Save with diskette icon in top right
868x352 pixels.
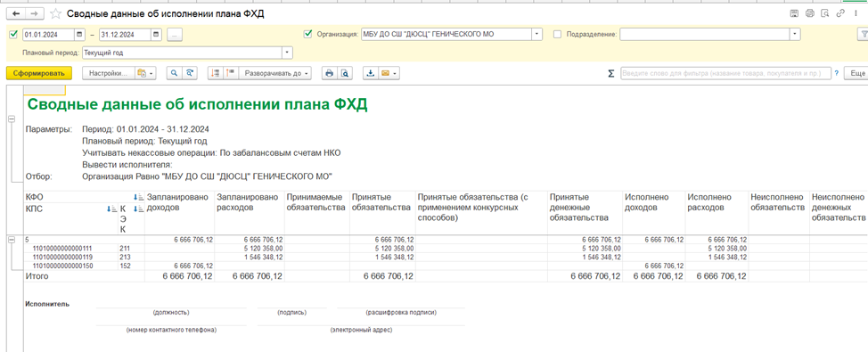coord(794,14)
